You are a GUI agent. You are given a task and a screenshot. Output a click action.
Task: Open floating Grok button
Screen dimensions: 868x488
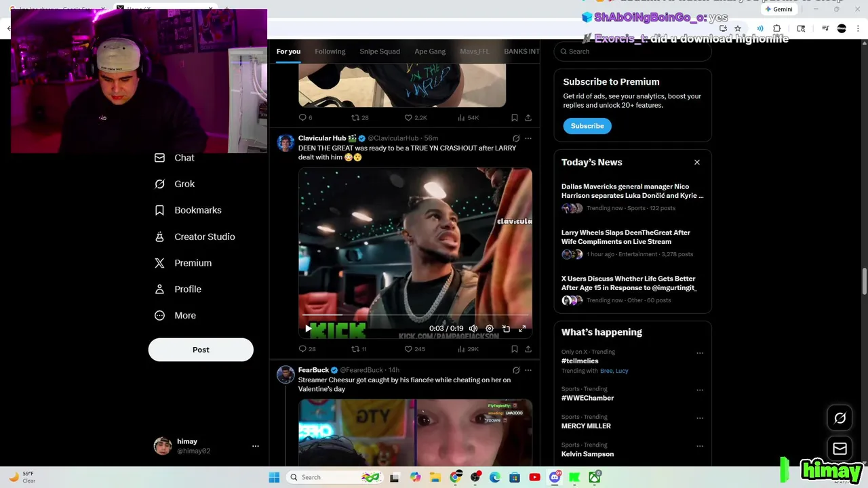[840, 418]
